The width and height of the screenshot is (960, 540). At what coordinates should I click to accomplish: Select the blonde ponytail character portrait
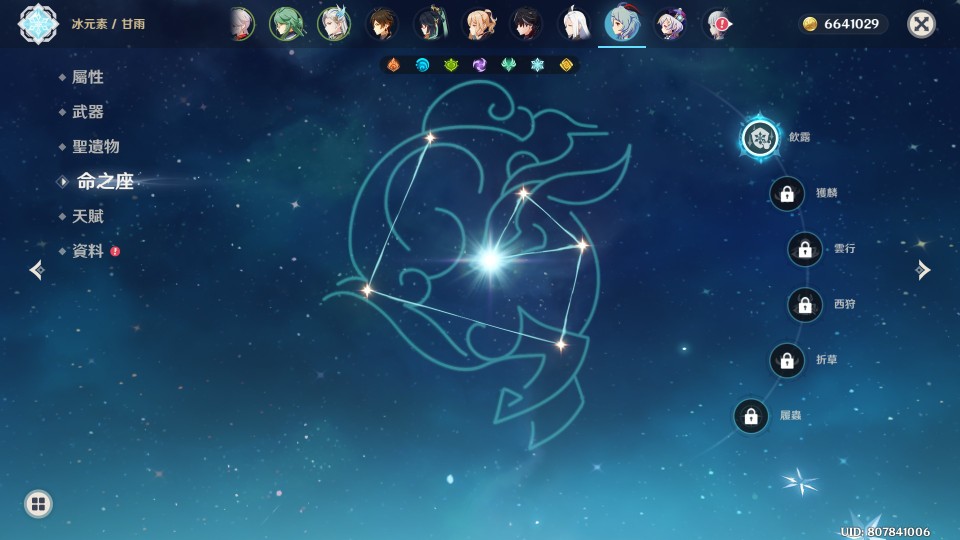click(x=478, y=24)
